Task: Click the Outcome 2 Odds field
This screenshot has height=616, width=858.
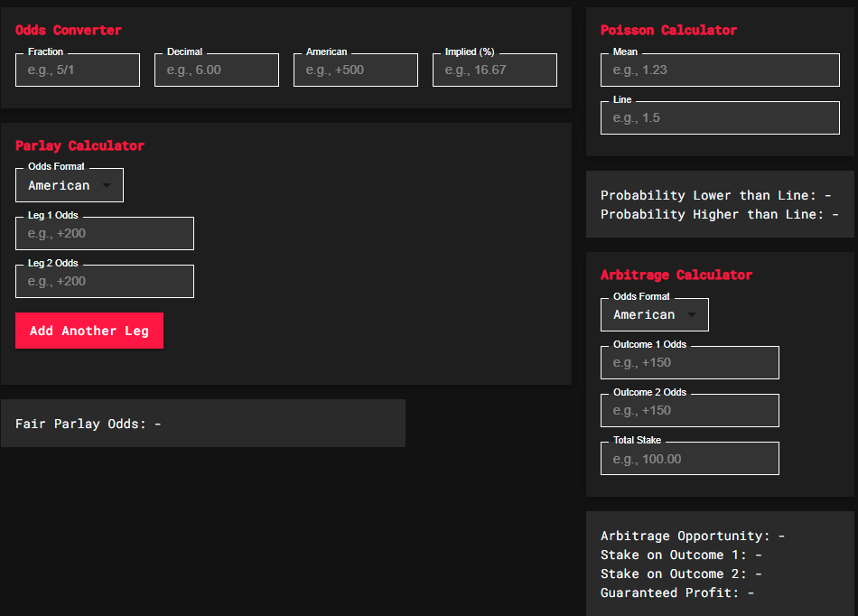Action: [x=690, y=411]
